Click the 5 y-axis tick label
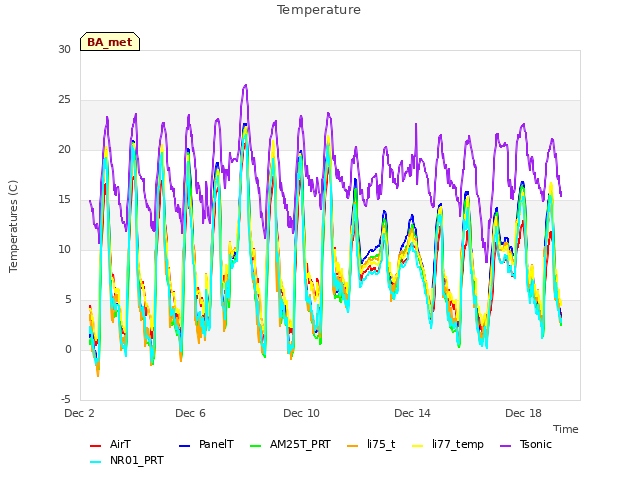This screenshot has height=480, width=640. click(x=68, y=300)
